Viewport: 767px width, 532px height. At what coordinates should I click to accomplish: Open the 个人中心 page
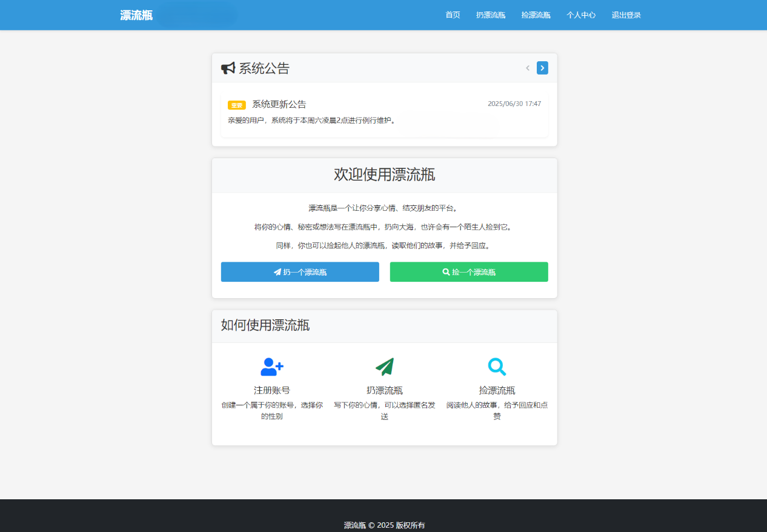(x=581, y=15)
